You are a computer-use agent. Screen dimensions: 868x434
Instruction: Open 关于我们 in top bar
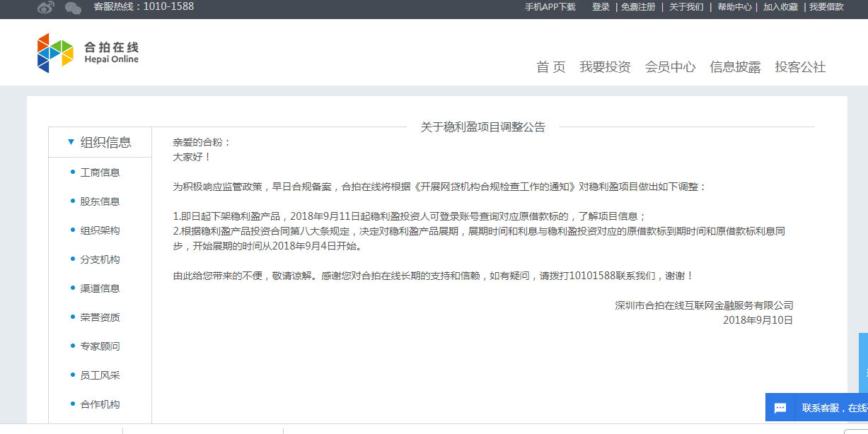[686, 7]
